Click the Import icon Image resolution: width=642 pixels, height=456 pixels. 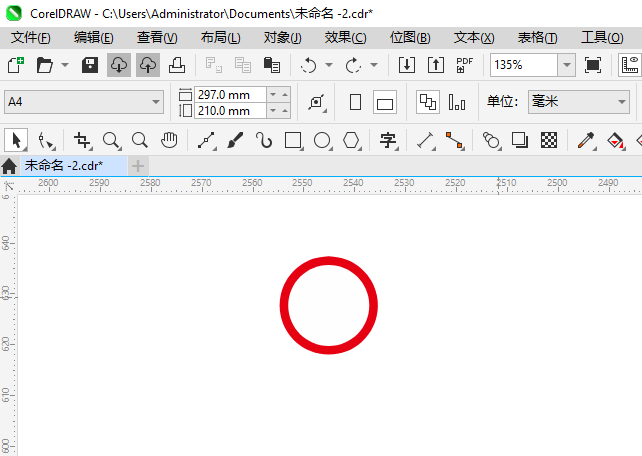point(407,65)
